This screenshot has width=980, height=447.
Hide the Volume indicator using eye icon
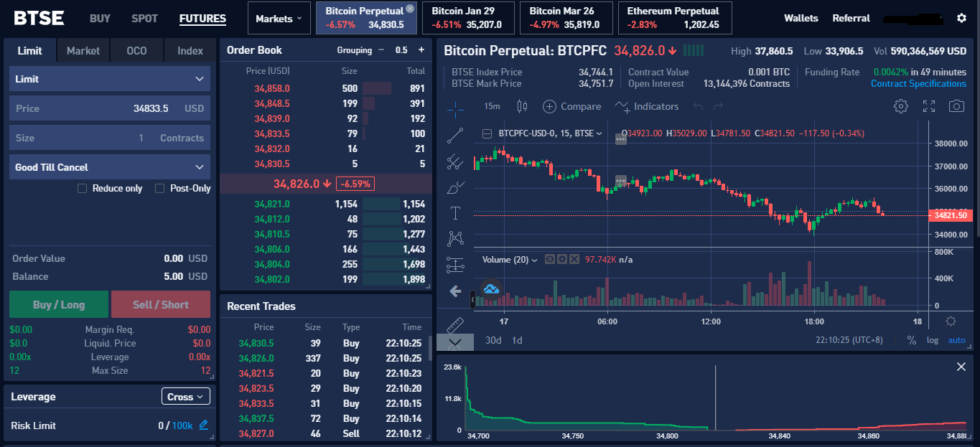(x=550, y=259)
